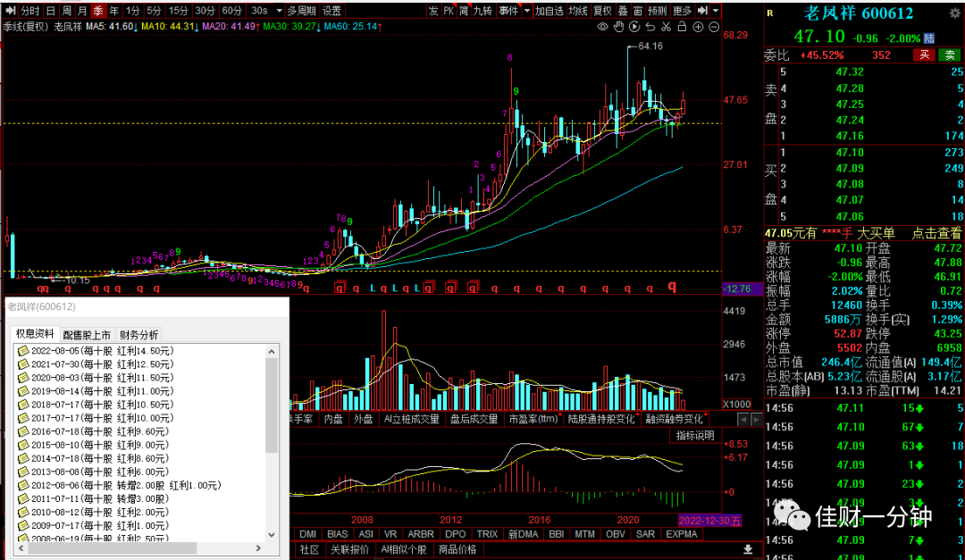Switch to the 财务分析 tab
The width and height of the screenshot is (965, 560).
[x=138, y=335]
